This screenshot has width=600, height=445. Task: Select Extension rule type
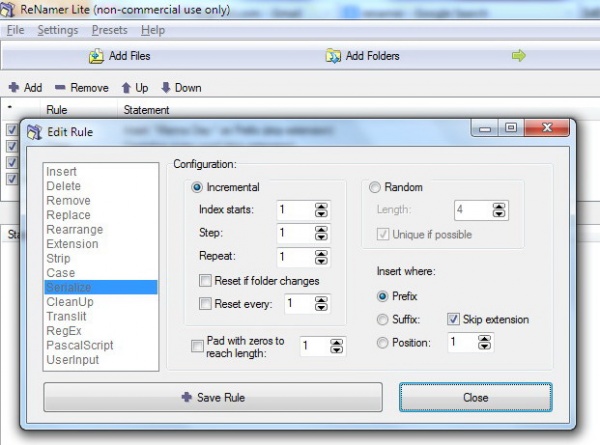click(101, 244)
